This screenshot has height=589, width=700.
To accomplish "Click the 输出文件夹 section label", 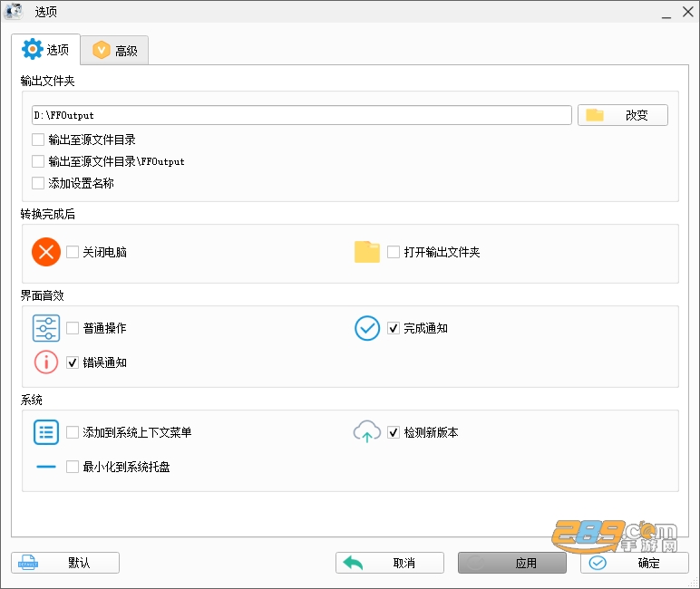I will [47, 81].
